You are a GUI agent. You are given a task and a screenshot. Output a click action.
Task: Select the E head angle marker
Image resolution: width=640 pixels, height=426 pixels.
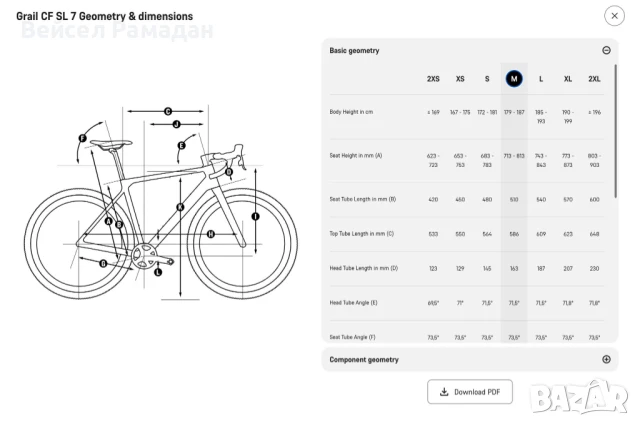181,146
